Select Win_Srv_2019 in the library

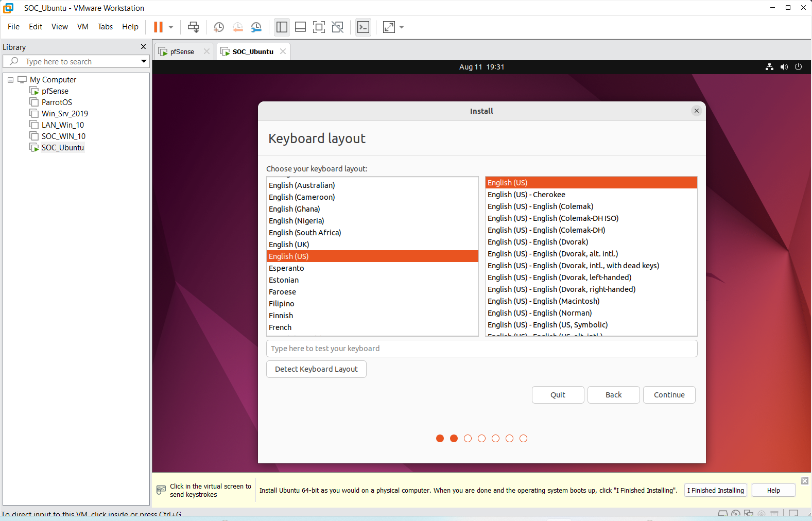[x=65, y=114]
